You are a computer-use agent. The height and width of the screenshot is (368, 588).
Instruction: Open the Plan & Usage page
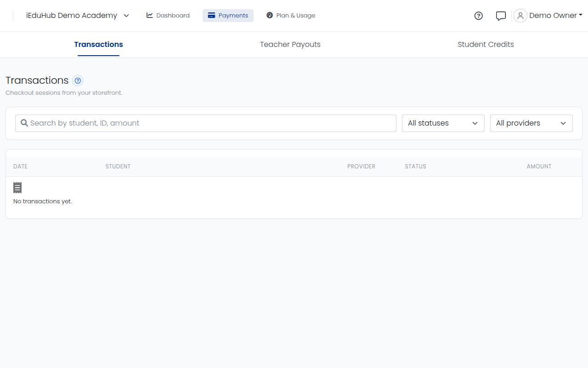[291, 16]
